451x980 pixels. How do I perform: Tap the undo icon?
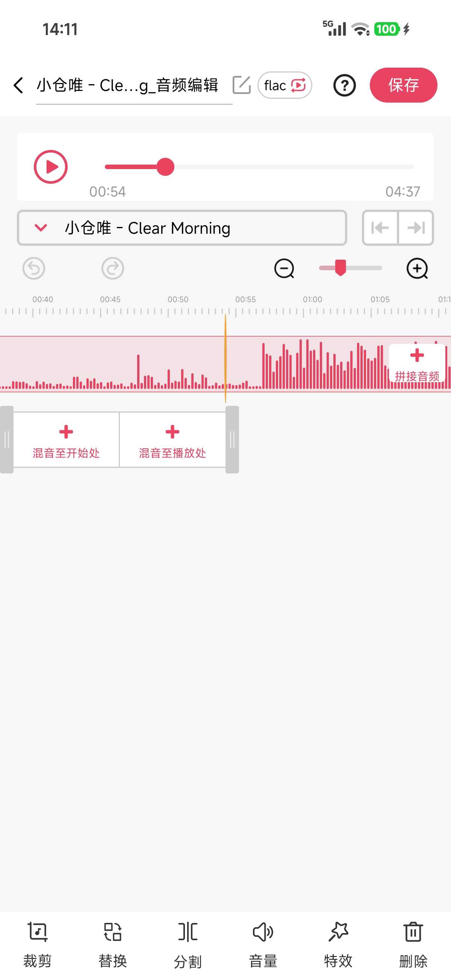(34, 269)
